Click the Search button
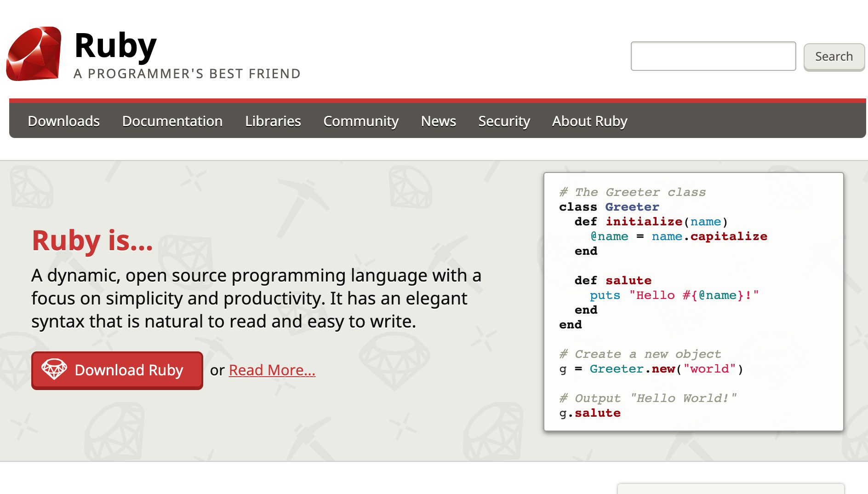The width and height of the screenshot is (868, 494). 834,57
